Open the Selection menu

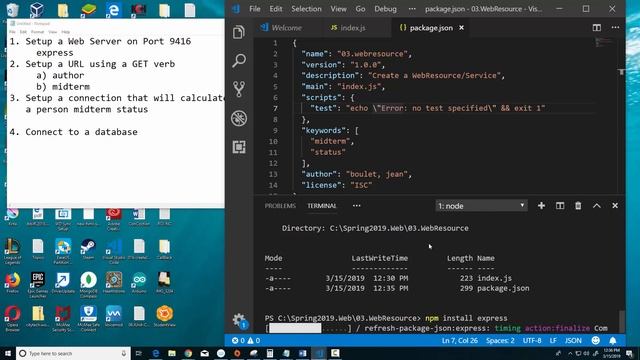306,9
